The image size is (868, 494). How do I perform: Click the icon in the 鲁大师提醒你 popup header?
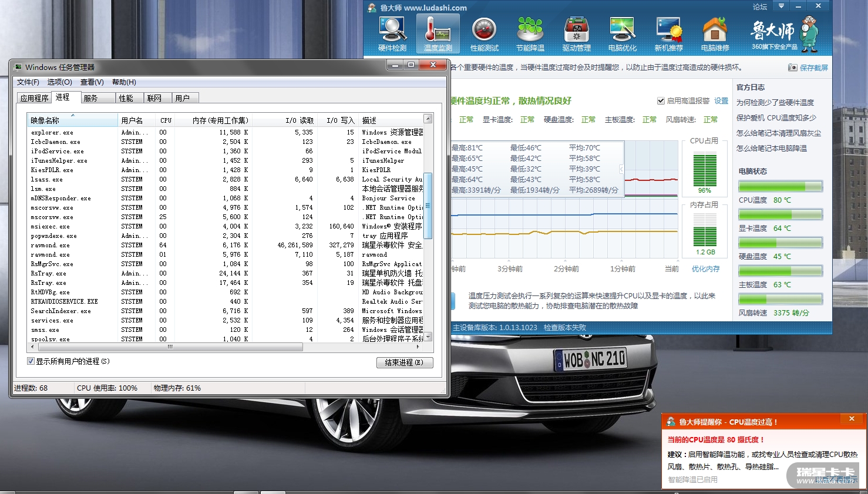671,422
